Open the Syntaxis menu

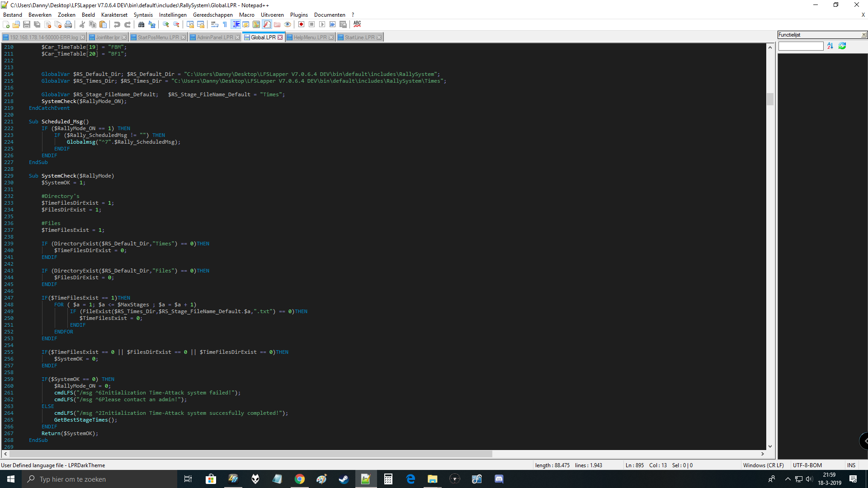143,15
